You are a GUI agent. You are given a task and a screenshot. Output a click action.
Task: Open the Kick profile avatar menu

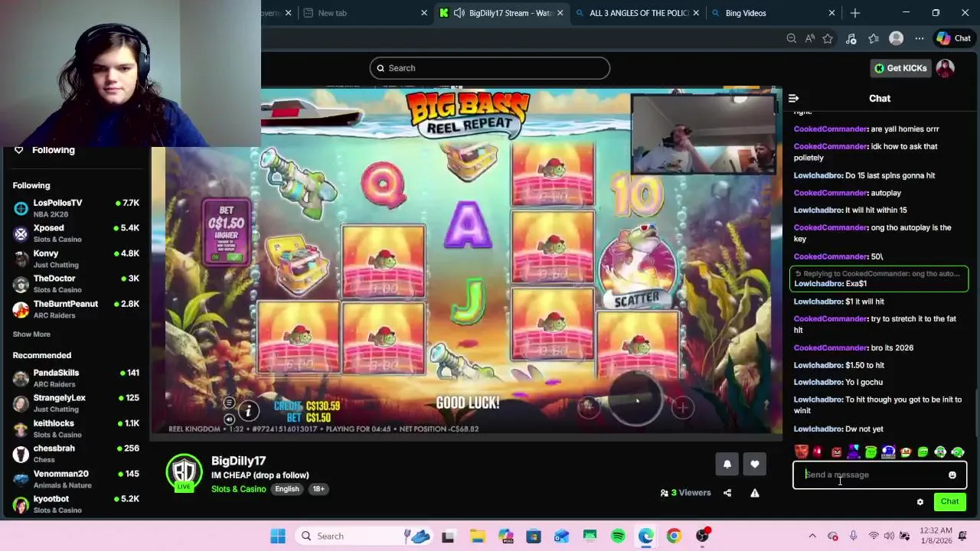pyautogui.click(x=946, y=68)
